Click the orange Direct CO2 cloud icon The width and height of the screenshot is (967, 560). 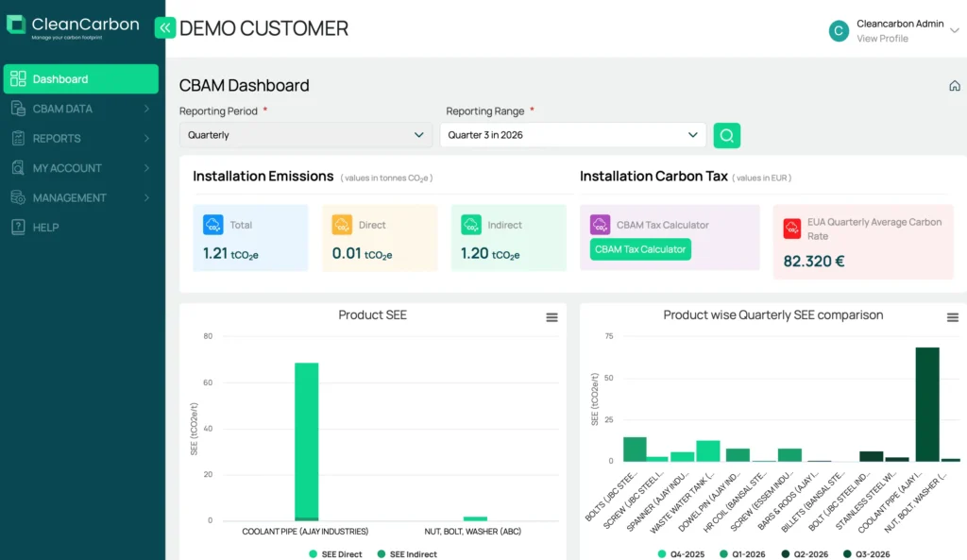pyautogui.click(x=342, y=225)
